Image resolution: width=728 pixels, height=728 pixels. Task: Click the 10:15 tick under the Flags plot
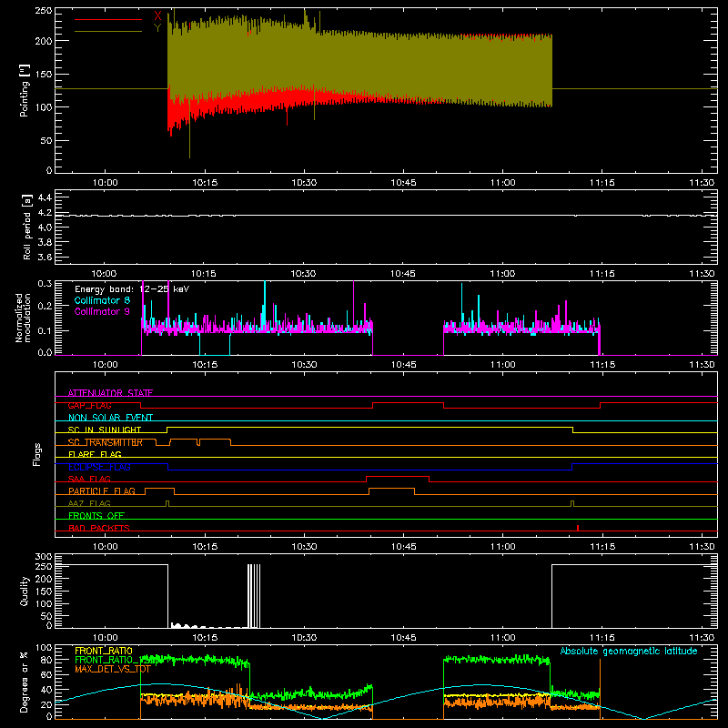pos(205,547)
